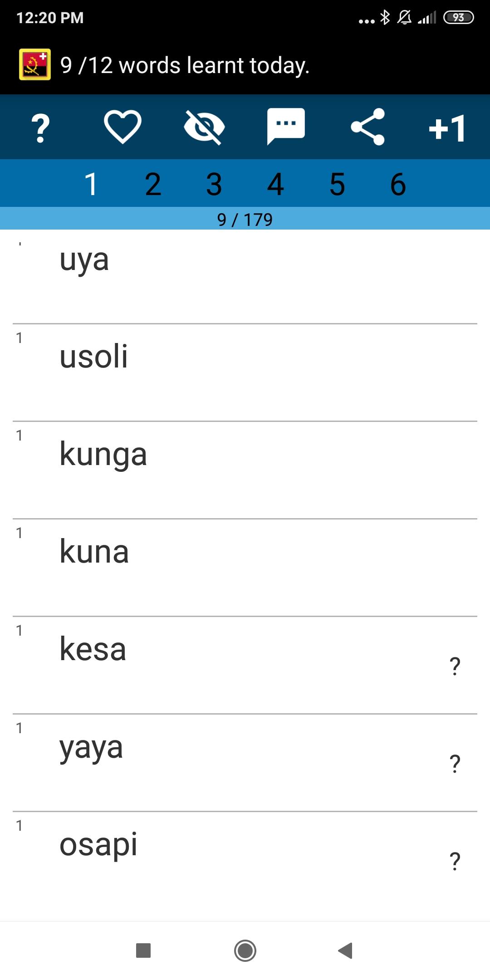Switch to level tab 4
This screenshot has width=490, height=980.
click(275, 184)
